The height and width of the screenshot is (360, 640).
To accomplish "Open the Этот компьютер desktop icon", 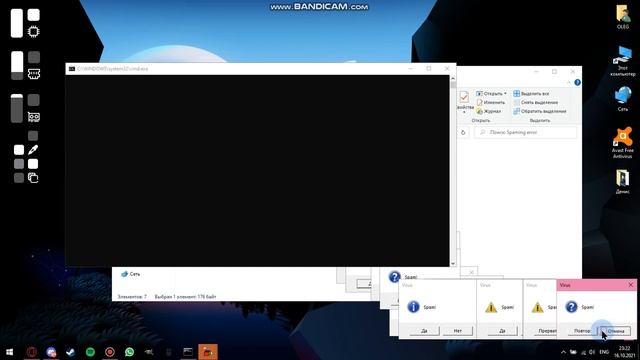I will pyautogui.click(x=622, y=61).
